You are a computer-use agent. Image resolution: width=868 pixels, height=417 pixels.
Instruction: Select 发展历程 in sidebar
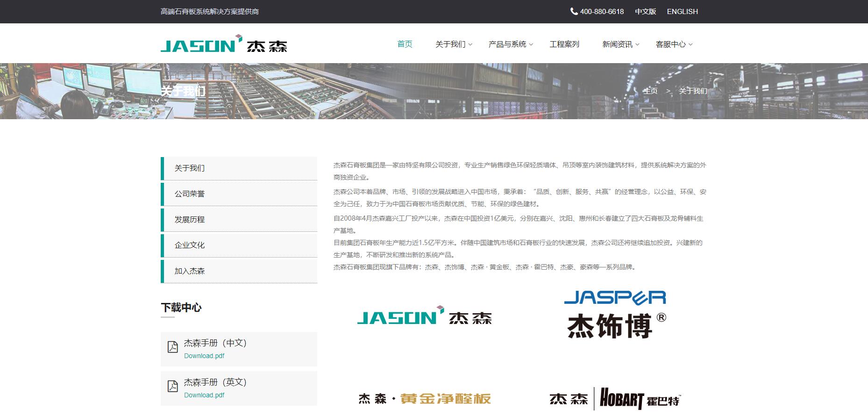coord(239,220)
